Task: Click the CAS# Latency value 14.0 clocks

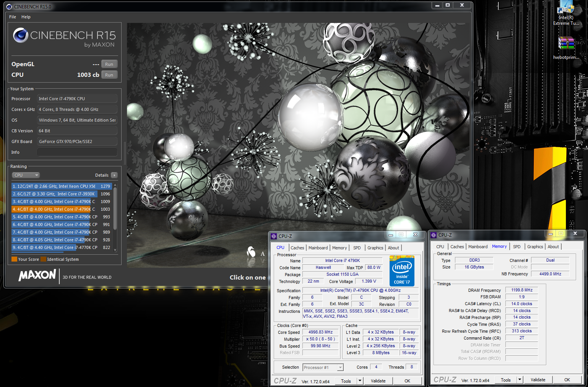Action: pyautogui.click(x=522, y=304)
